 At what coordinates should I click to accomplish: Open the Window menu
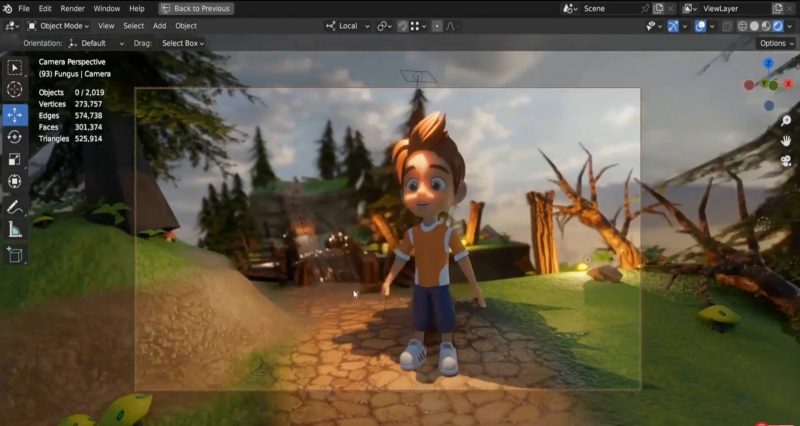point(107,9)
